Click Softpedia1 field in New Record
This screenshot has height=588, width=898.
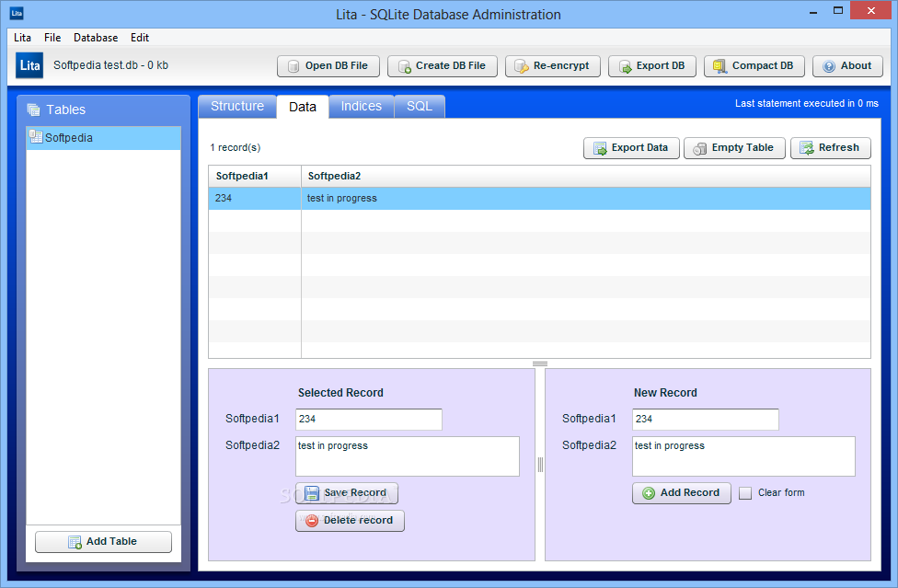tap(706, 419)
